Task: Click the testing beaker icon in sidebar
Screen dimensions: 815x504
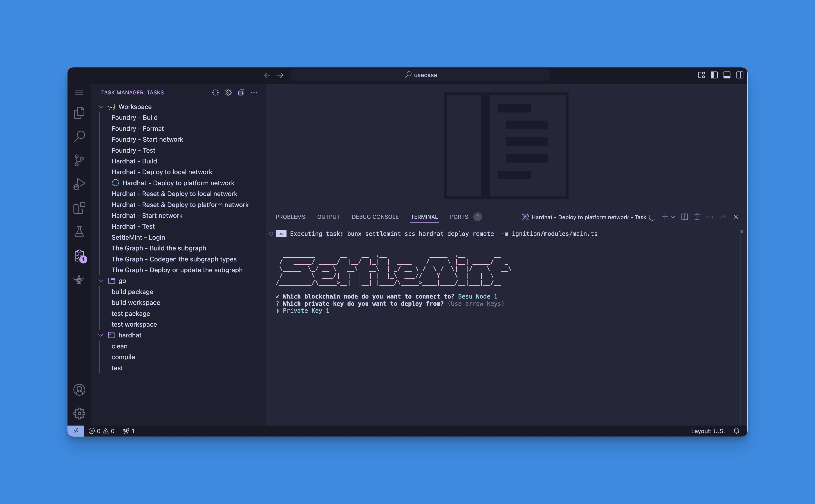Action: coord(80,231)
